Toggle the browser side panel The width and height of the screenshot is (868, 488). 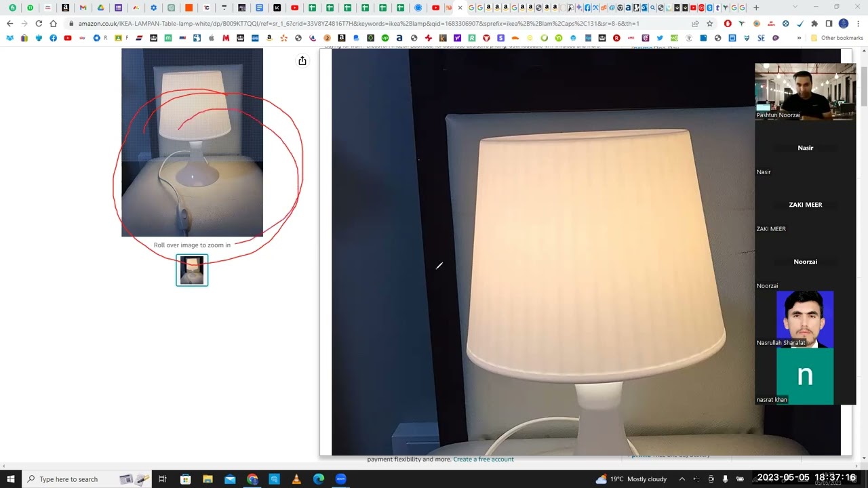(x=829, y=23)
